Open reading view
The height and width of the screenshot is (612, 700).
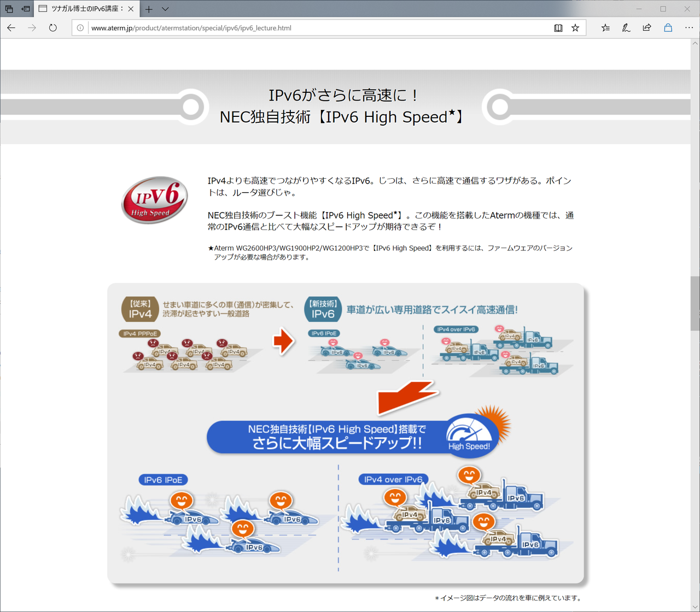tap(558, 28)
